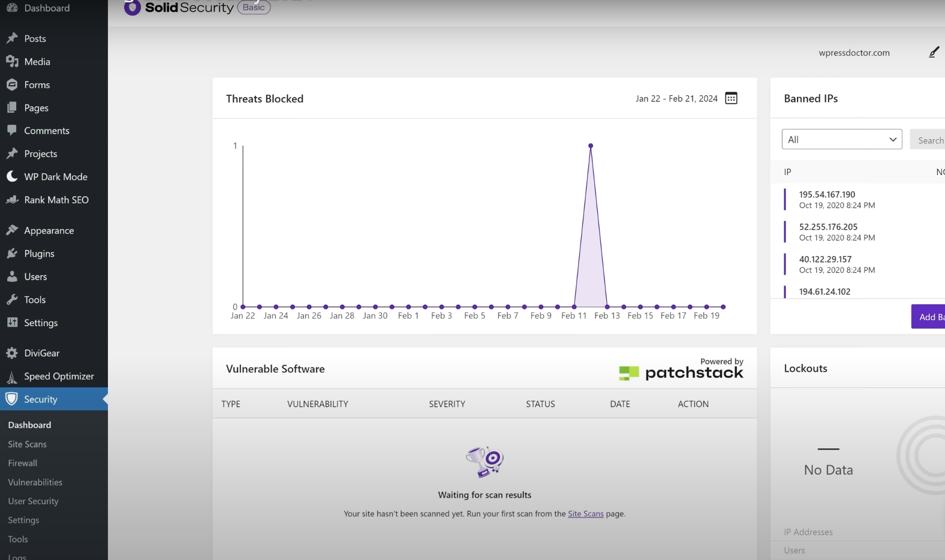The image size is (945, 560).
Task: Click the Rank Math SEO sidebar icon
Action: (12, 200)
